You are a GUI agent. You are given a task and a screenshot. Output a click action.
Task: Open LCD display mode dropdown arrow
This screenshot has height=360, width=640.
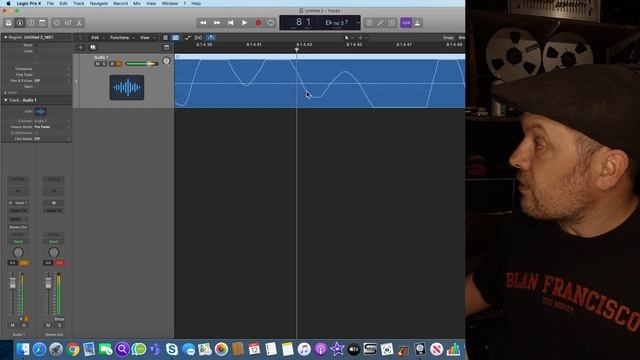click(x=358, y=23)
